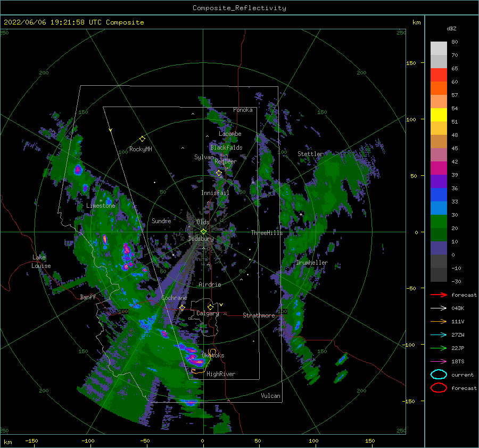Click the ThreeHills label
The width and height of the screenshot is (479, 448).
(267, 233)
